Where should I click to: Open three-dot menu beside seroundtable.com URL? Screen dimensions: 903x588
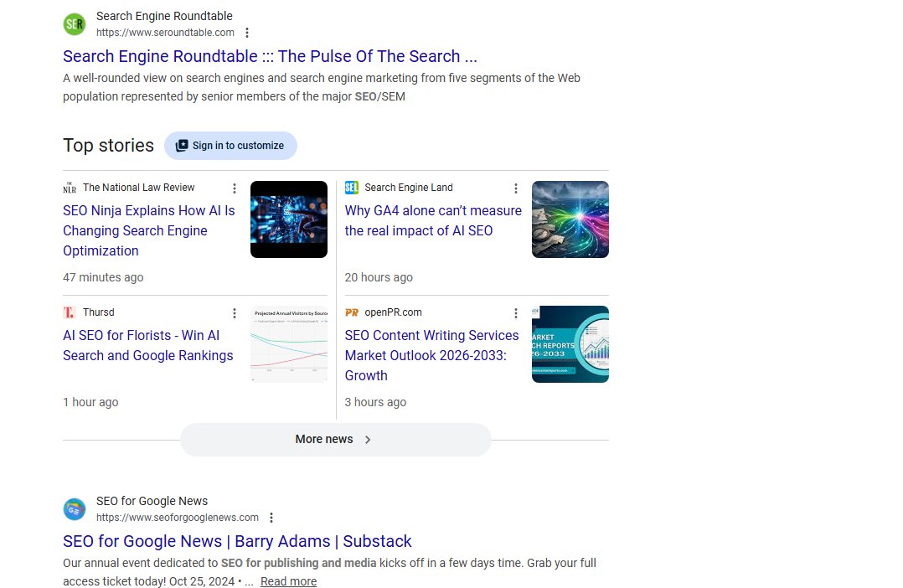[247, 33]
